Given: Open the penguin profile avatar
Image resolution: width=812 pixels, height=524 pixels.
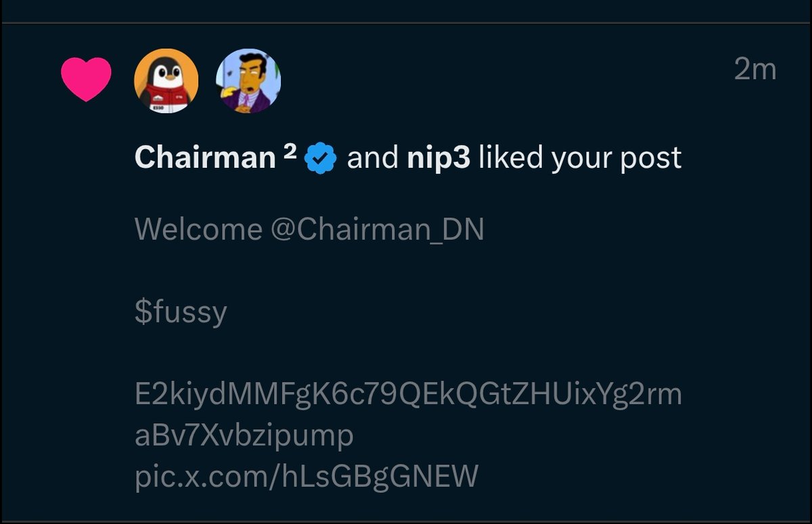Looking at the screenshot, I should (166, 81).
